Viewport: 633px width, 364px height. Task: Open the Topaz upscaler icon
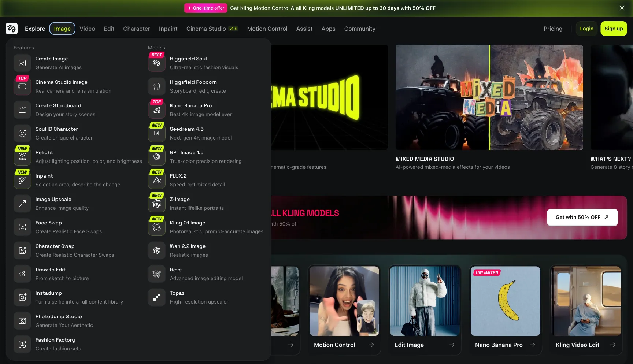(157, 297)
